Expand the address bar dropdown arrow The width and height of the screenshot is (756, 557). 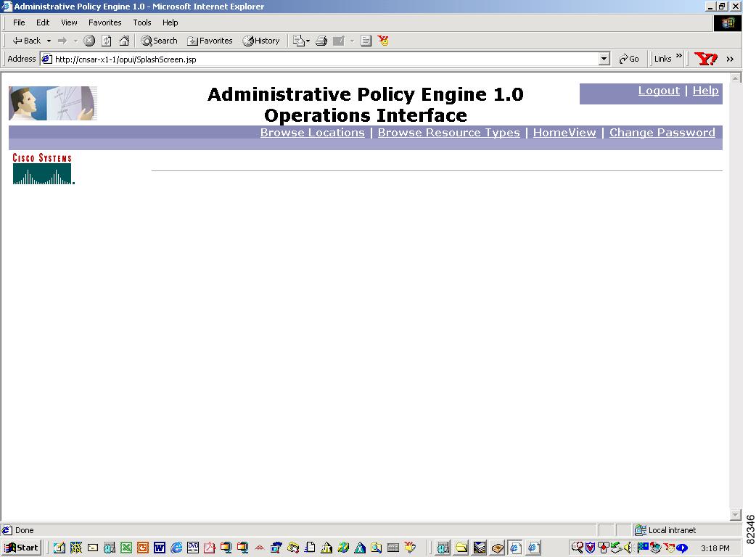point(604,59)
